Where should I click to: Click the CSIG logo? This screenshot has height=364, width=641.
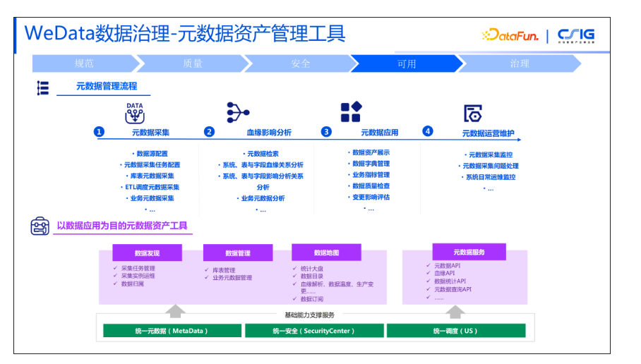[x=576, y=35]
